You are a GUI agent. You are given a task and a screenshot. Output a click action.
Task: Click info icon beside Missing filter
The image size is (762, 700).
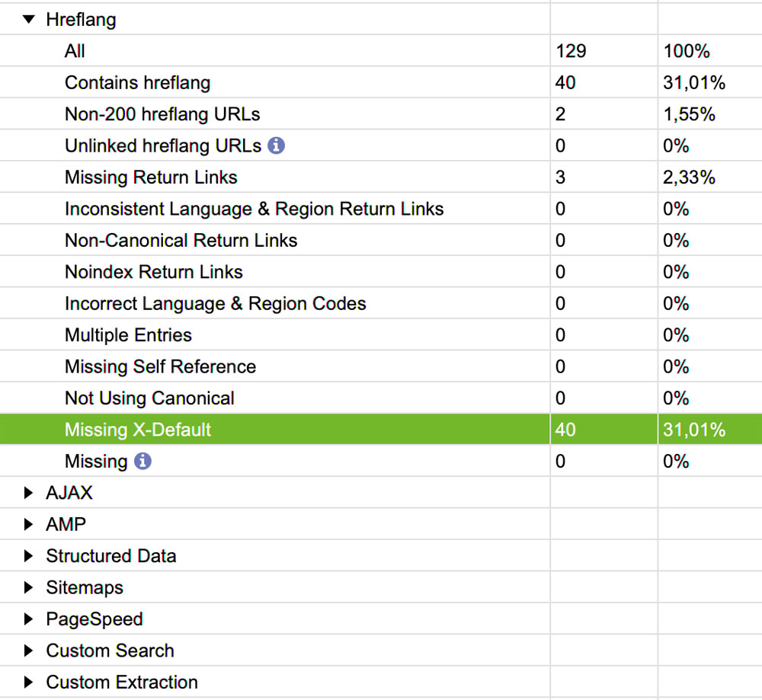point(142,461)
